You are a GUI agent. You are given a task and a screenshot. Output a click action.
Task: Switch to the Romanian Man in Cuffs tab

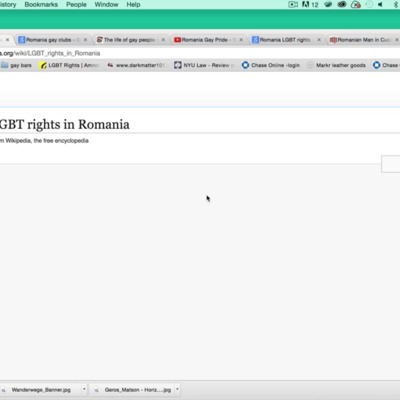[x=363, y=40]
